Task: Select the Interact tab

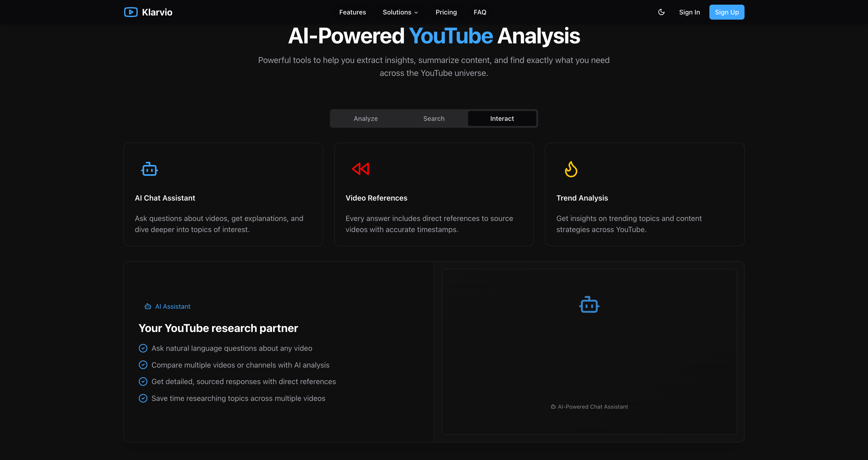Action: [502, 118]
